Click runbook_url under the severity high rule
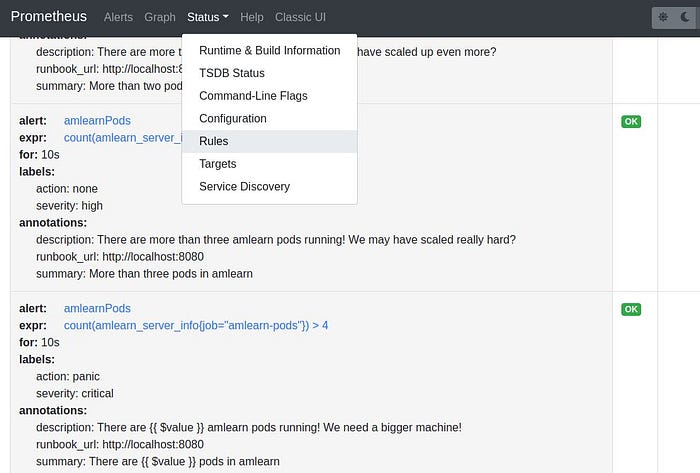 pyautogui.click(x=120, y=257)
